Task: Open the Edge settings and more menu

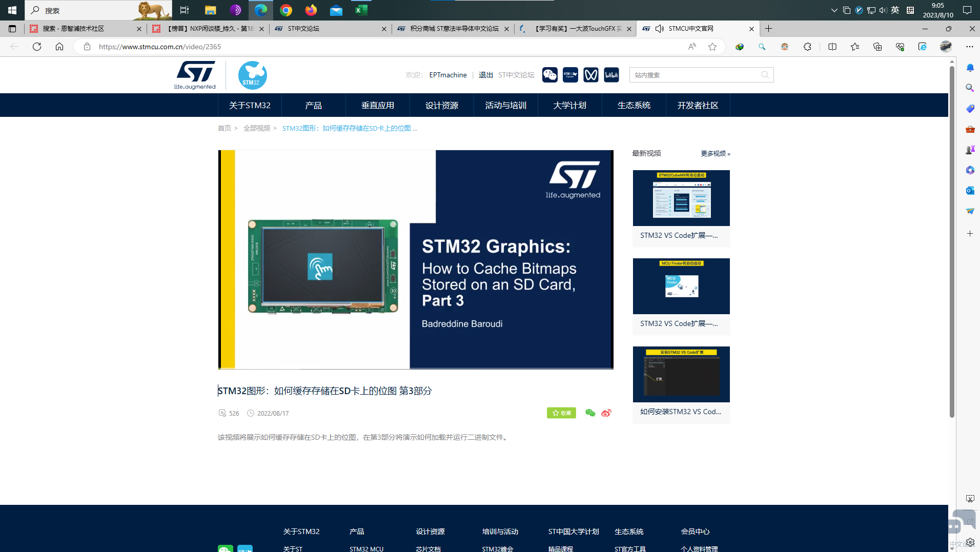Action: pyautogui.click(x=970, y=47)
